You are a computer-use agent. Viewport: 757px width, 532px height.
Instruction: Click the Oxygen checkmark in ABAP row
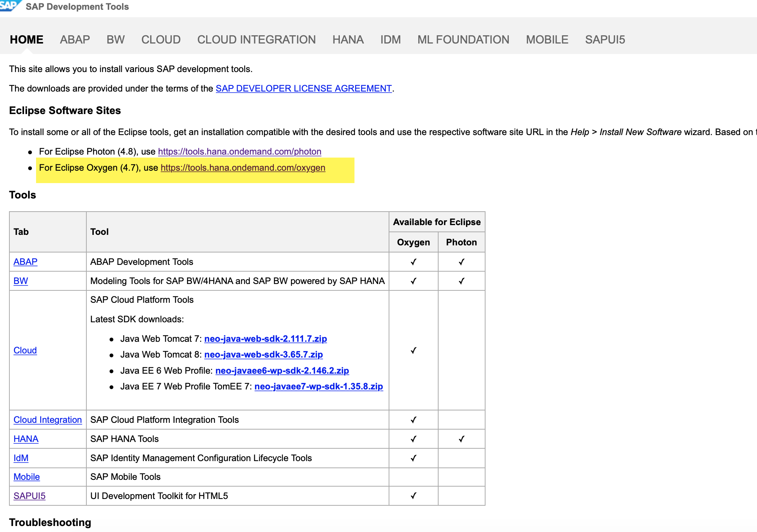point(413,262)
